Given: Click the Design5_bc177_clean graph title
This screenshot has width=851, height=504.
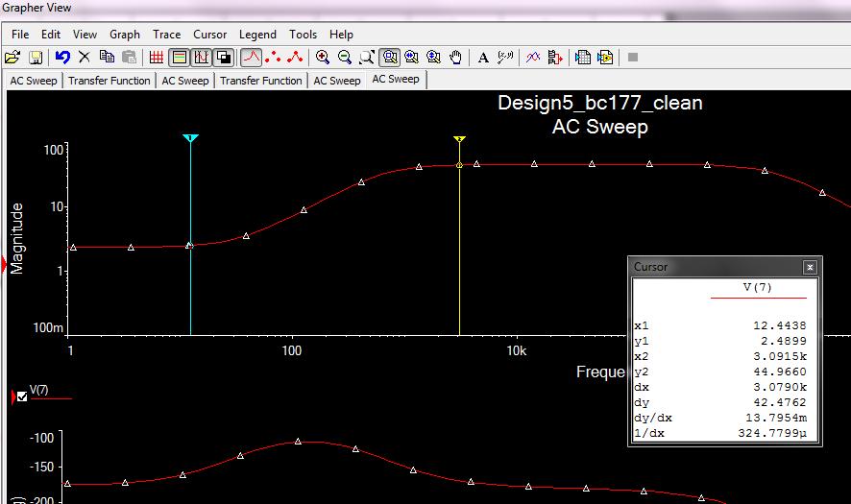Looking at the screenshot, I should pyautogui.click(x=600, y=103).
